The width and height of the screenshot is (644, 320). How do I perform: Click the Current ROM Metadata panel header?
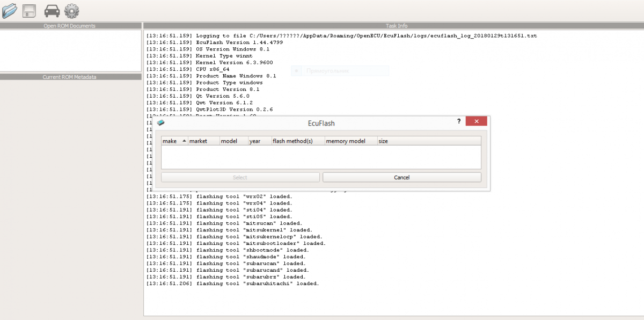coord(70,77)
